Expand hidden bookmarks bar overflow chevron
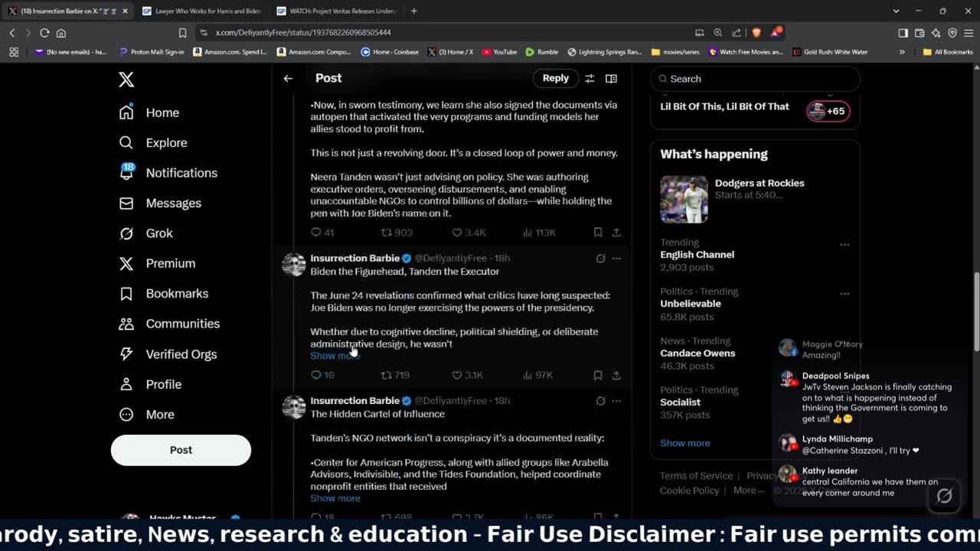 [x=902, y=52]
